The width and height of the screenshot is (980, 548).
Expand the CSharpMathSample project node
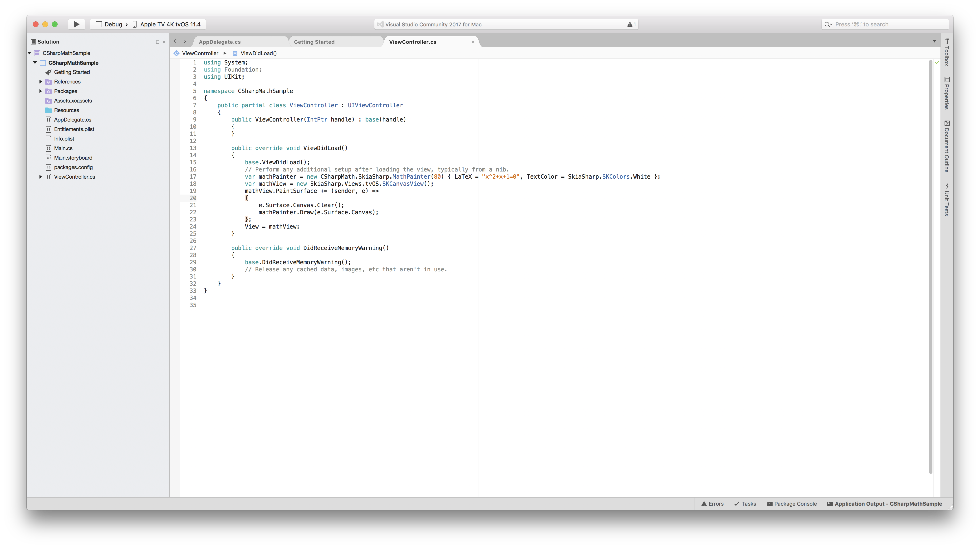[x=35, y=63]
